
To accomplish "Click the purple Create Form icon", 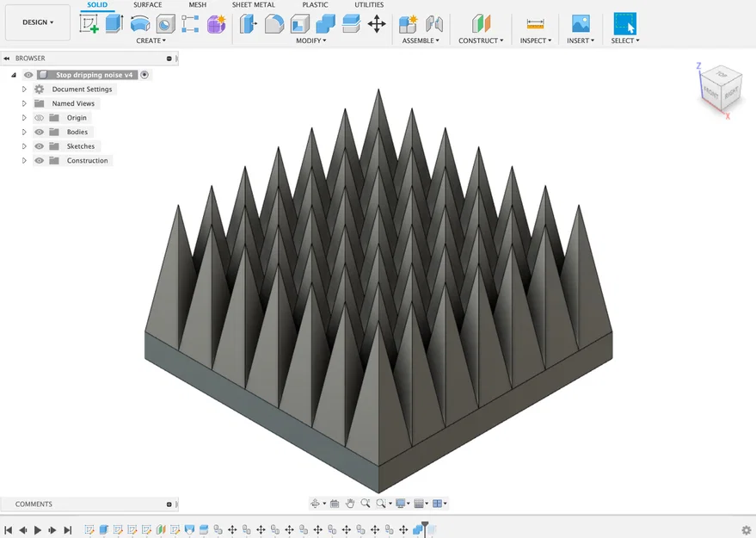I will pyautogui.click(x=217, y=23).
